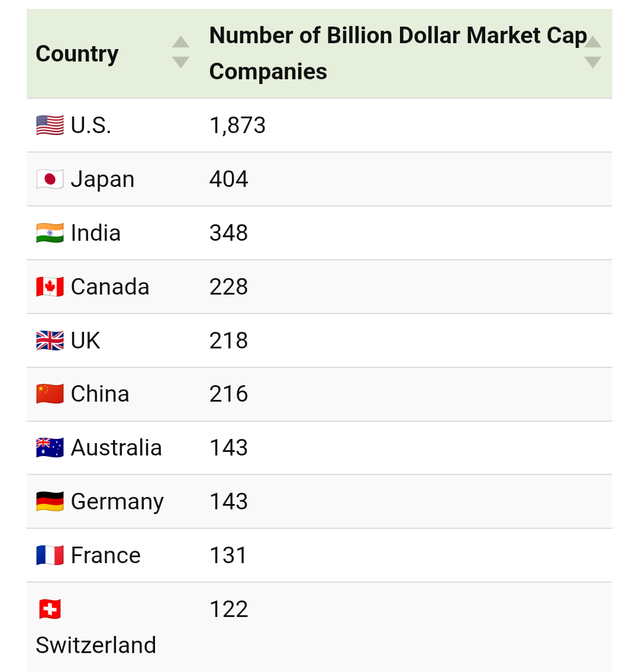Click the India flag icon
This screenshot has width=639, height=672.
pos(50,232)
